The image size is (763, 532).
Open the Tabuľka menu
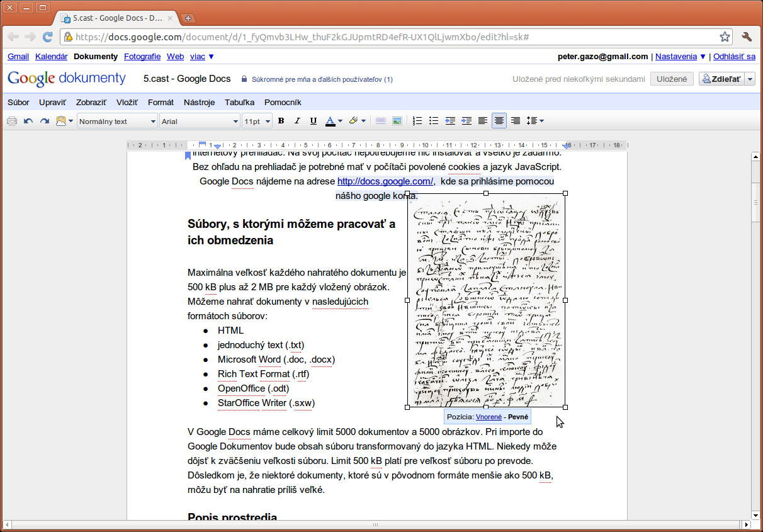pos(240,102)
